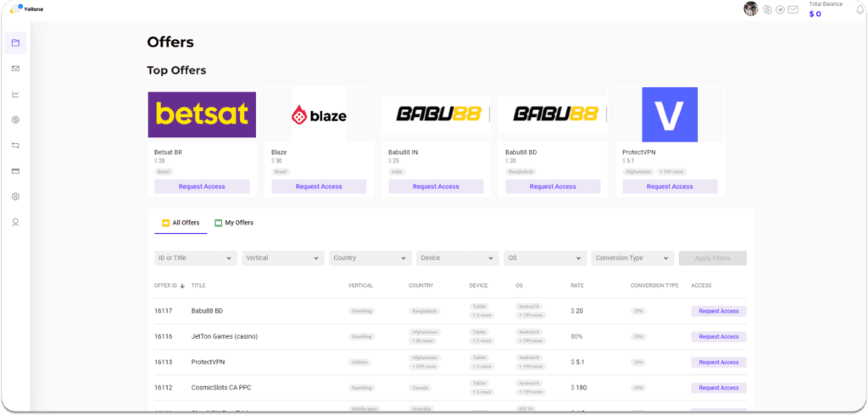
Task: Open the Conversion Type filter dropdown
Action: [632, 257]
